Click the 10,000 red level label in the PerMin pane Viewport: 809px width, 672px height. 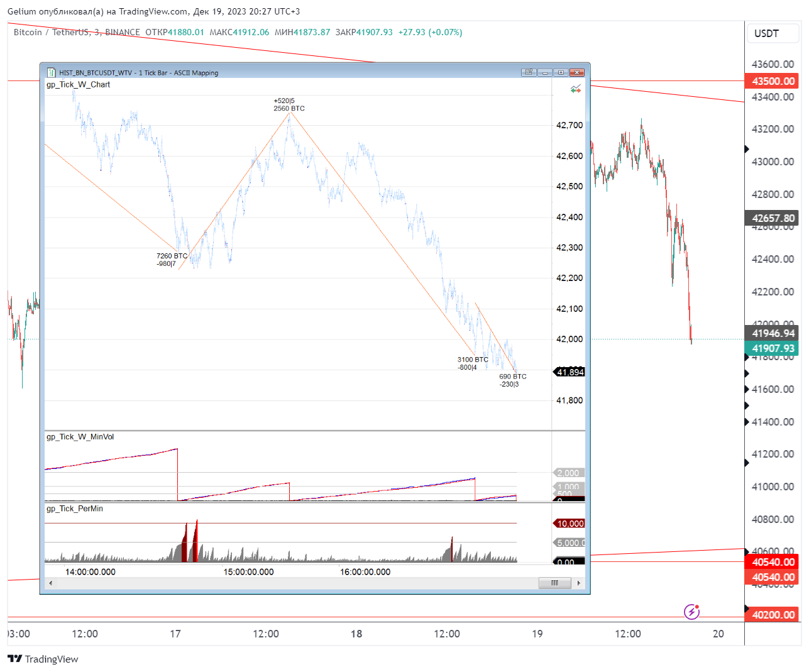[570, 524]
